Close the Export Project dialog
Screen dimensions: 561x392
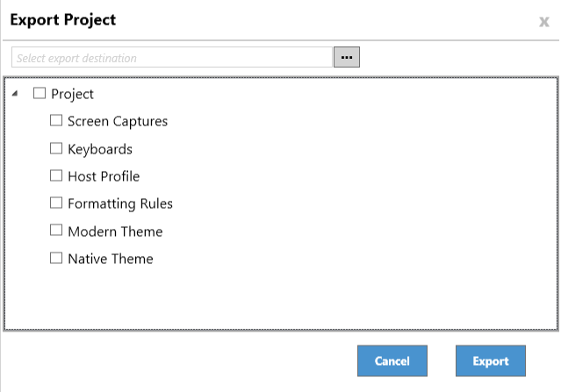pos(543,22)
